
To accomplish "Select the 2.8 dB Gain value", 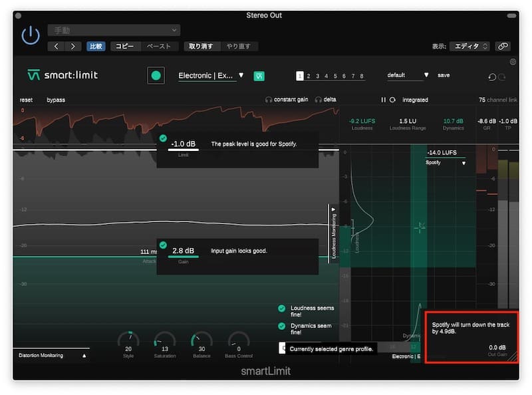I will [x=184, y=251].
